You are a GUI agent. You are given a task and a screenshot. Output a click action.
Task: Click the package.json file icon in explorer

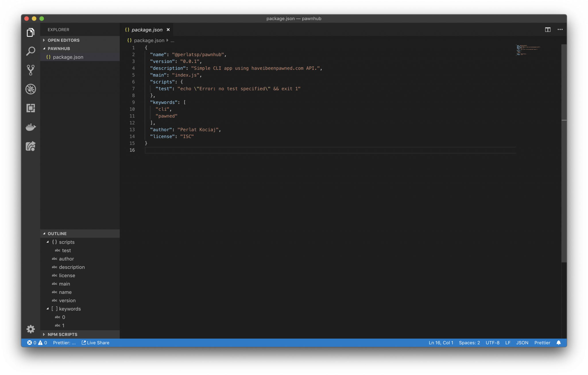tap(49, 57)
